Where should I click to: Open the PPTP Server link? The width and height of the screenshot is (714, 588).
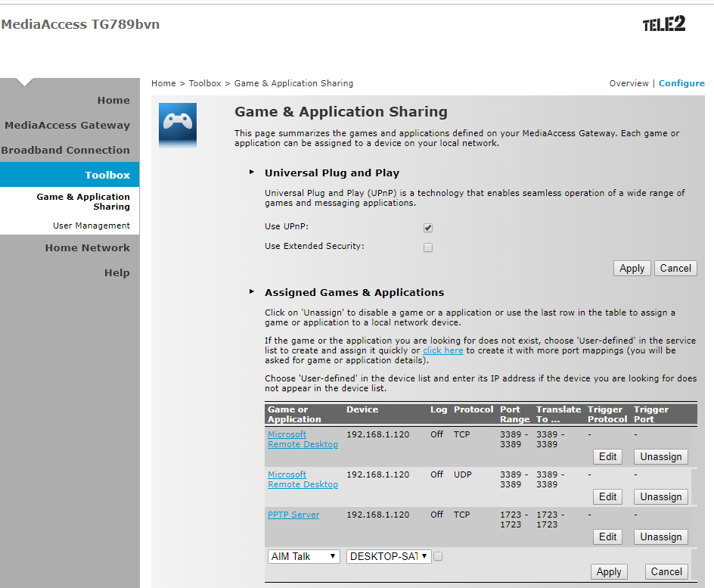[x=293, y=515]
